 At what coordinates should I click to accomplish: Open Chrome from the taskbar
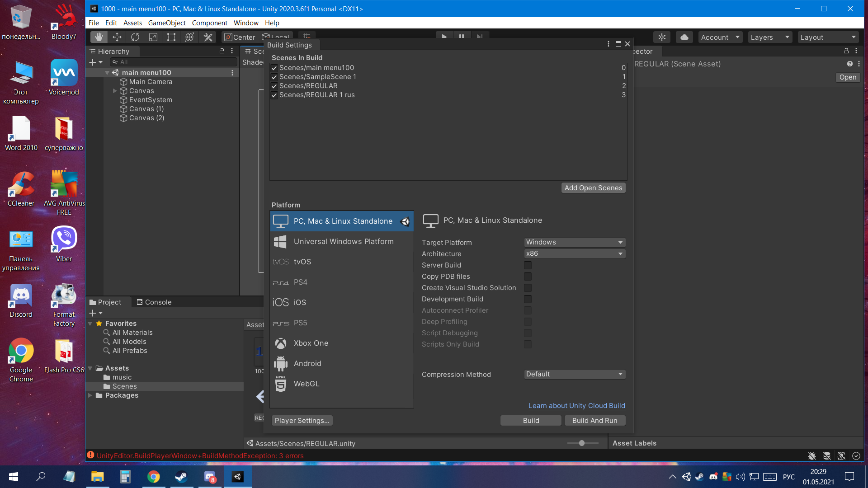pos(154,477)
